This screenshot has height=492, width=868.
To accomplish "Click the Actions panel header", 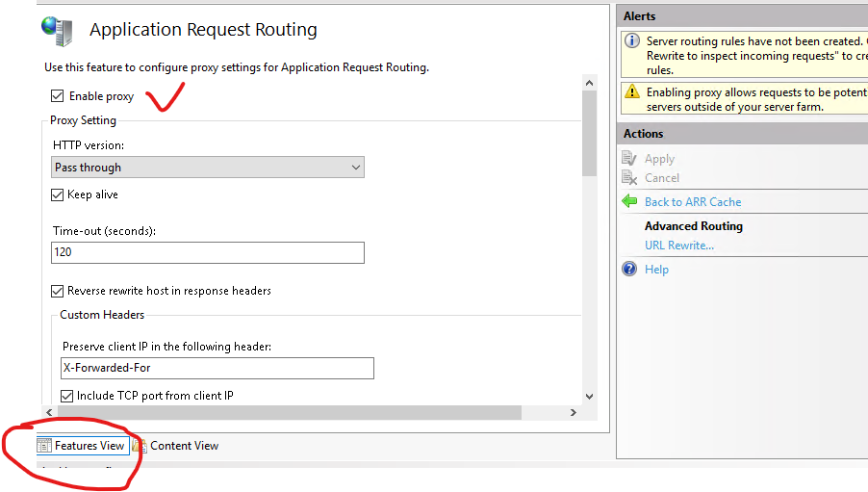I will tap(742, 134).
